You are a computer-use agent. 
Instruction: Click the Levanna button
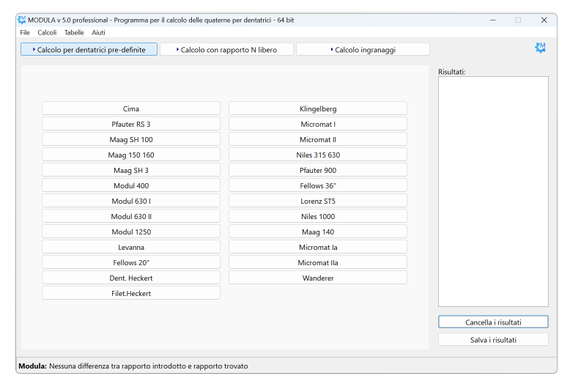click(x=131, y=247)
